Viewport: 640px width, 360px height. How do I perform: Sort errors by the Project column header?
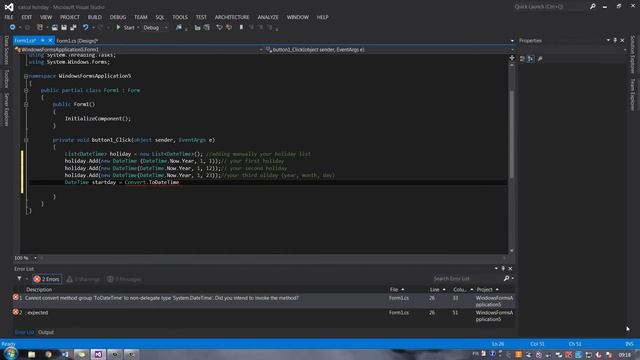(488, 289)
